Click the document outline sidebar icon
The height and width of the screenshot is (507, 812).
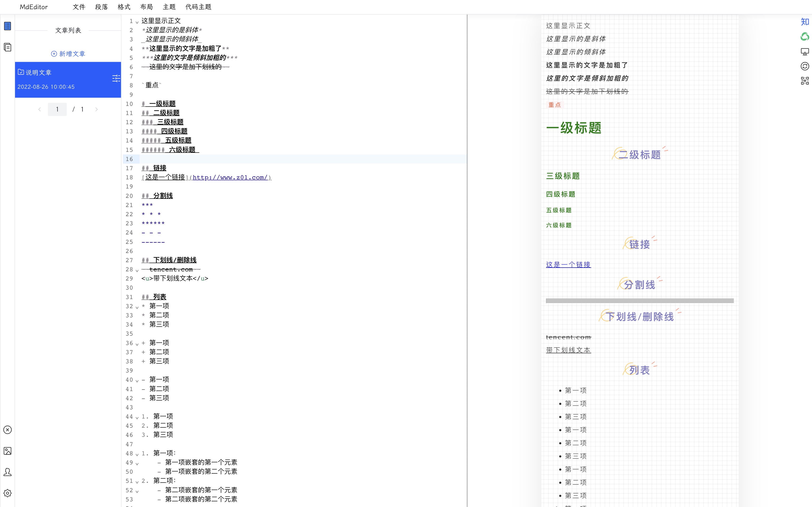coord(7,47)
